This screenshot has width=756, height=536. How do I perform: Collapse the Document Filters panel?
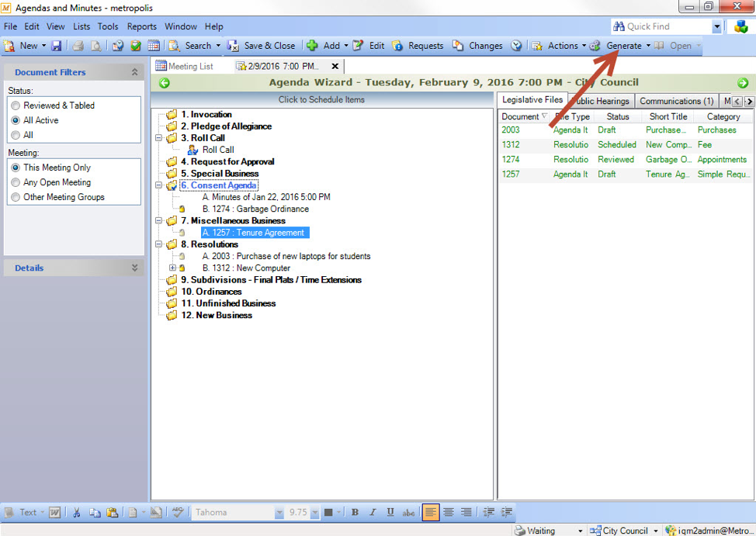click(134, 72)
